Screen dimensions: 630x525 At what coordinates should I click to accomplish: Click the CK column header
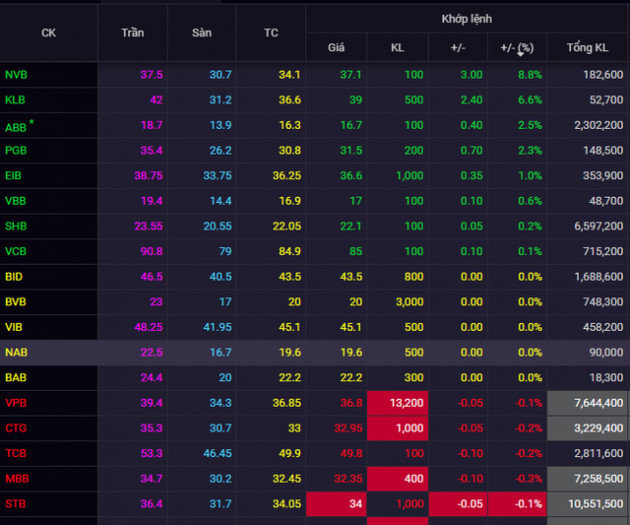pyautogui.click(x=49, y=33)
